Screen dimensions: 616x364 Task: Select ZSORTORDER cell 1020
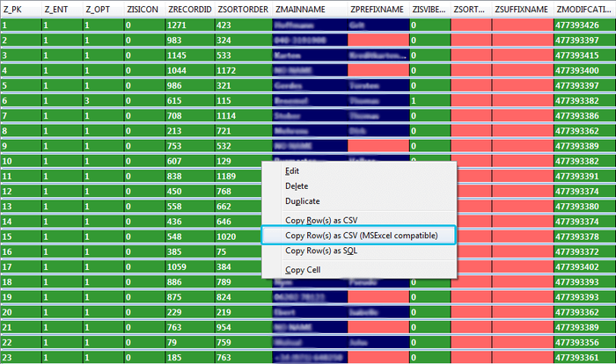click(238, 237)
